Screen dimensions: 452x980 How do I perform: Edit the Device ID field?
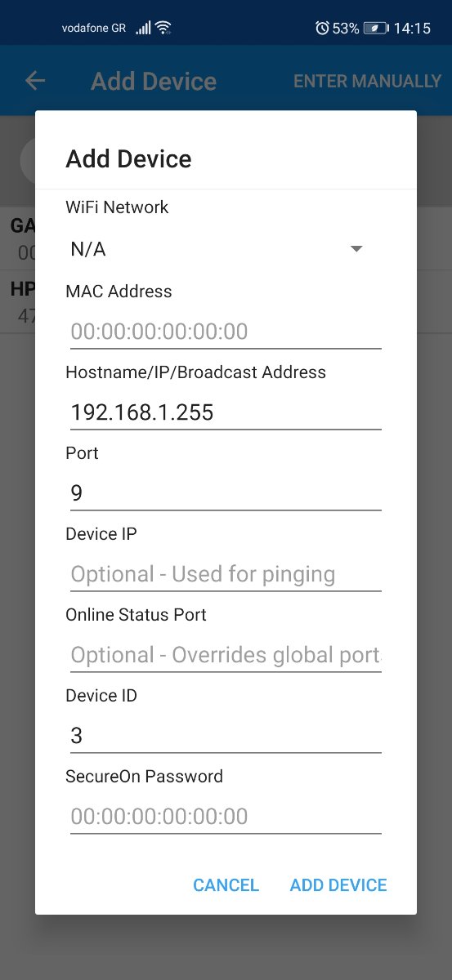coord(226,735)
